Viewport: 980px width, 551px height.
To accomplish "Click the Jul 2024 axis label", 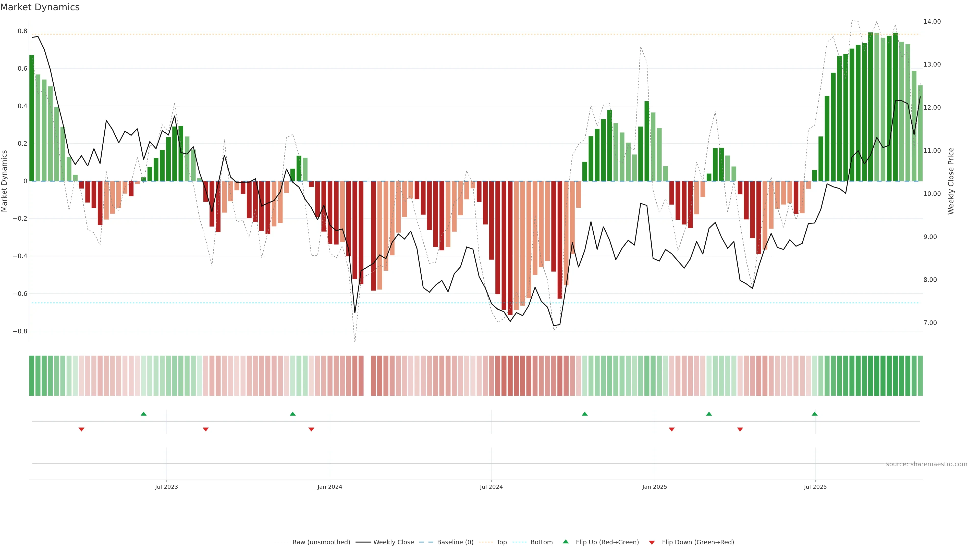I will coord(491,487).
